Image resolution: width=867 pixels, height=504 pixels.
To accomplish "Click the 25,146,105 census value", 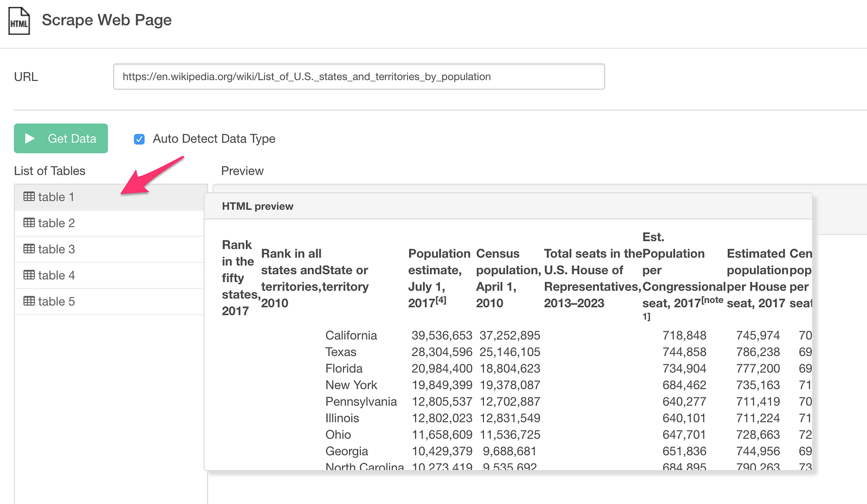I will pyautogui.click(x=510, y=352).
